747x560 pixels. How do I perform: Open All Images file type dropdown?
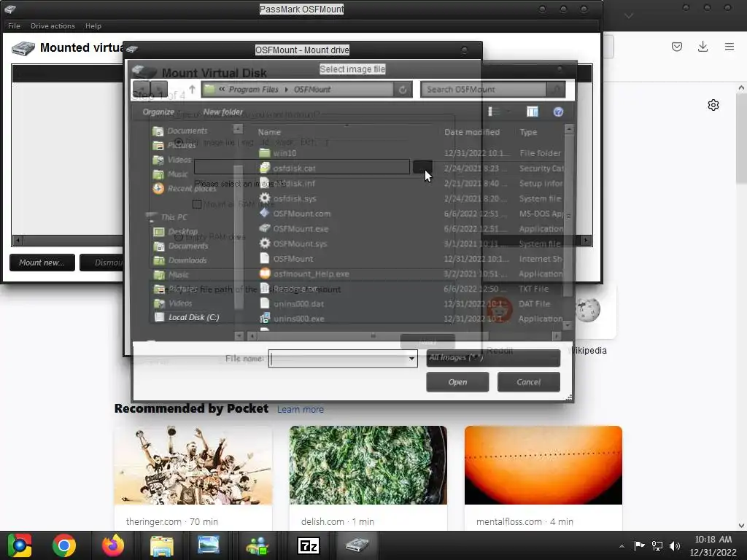coord(493,357)
